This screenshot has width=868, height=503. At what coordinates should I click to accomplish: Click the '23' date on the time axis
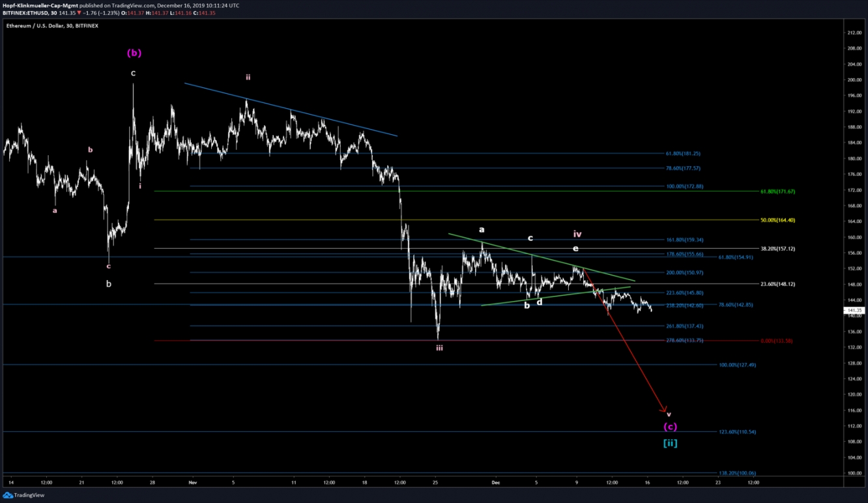(x=717, y=483)
